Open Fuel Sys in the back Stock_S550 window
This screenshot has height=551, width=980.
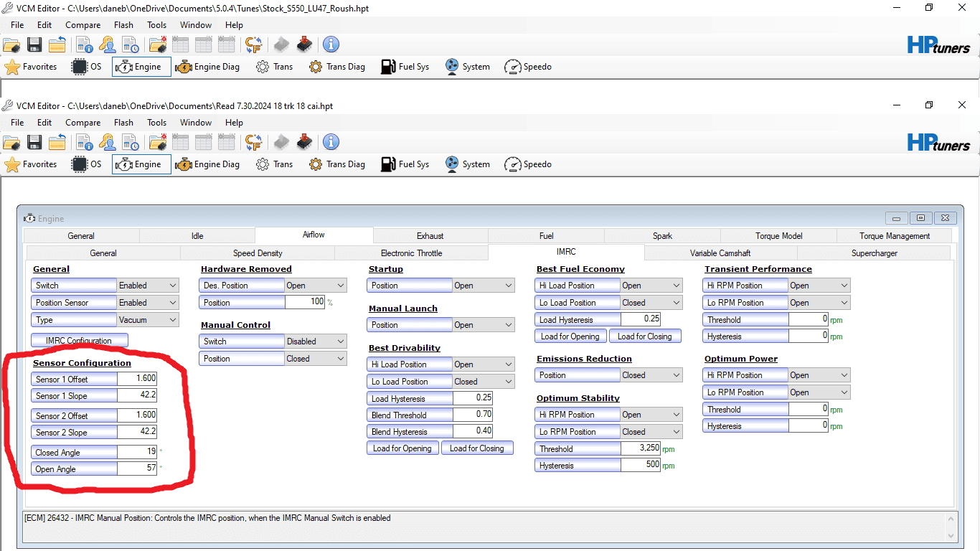click(x=405, y=67)
